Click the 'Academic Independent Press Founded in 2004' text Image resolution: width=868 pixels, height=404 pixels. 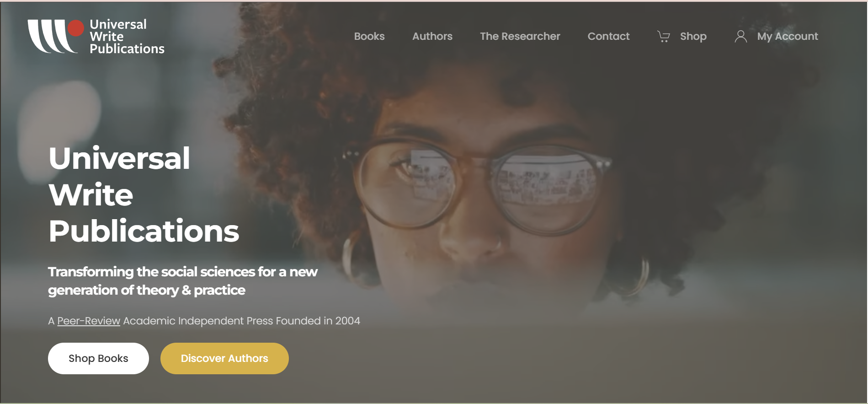tap(241, 321)
